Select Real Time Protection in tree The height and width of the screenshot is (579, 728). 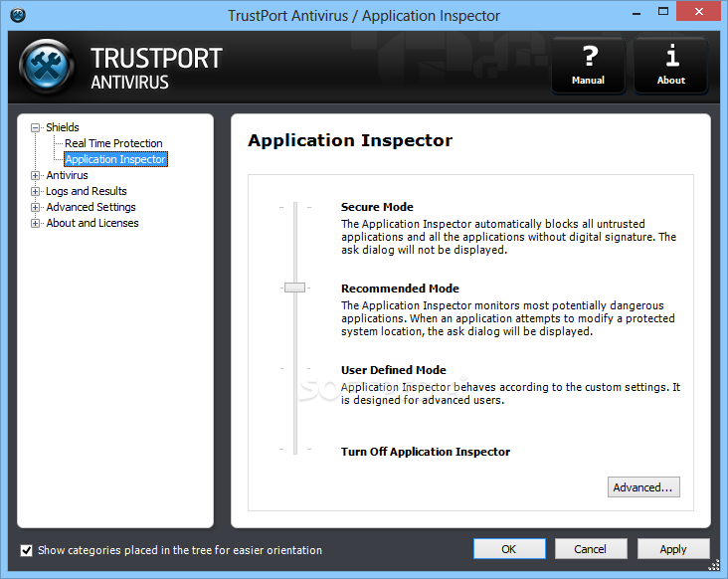[x=113, y=143]
